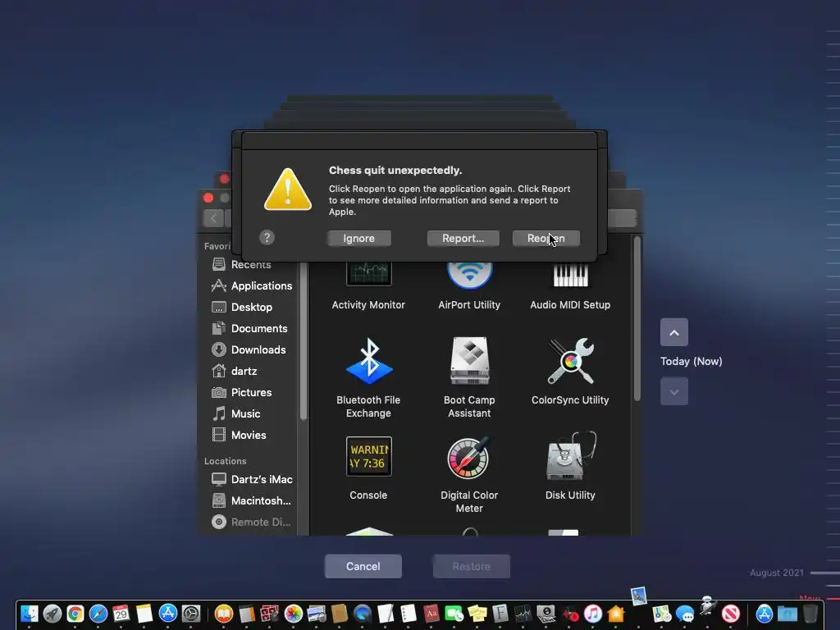Image resolution: width=840 pixels, height=630 pixels.
Task: Select Documents in Finder sidebar
Action: coord(249,328)
